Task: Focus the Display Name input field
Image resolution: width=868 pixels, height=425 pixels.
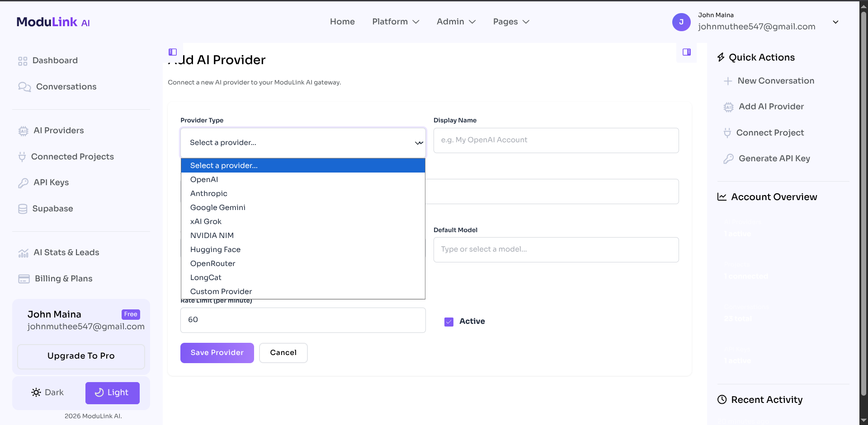Action: coord(556,140)
